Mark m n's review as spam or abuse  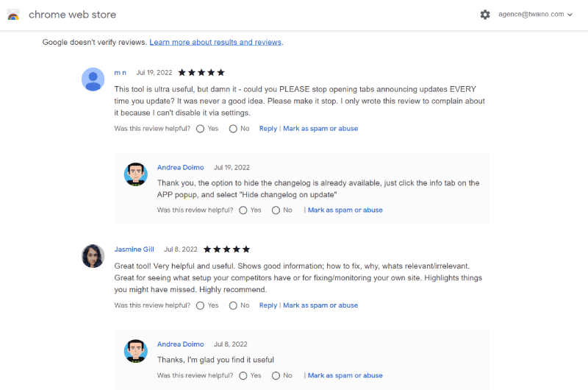coord(320,128)
